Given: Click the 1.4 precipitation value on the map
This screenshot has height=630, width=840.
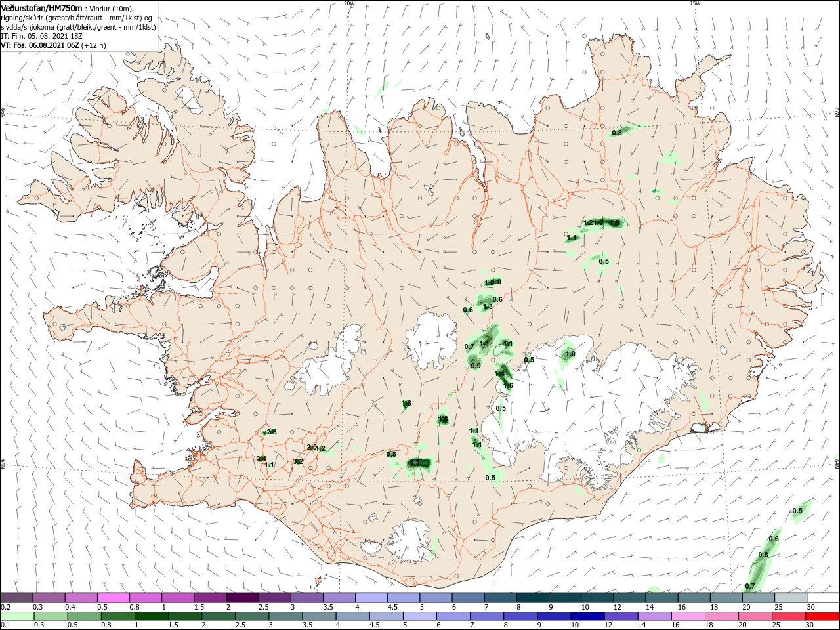Looking at the screenshot, I should point(499,374).
